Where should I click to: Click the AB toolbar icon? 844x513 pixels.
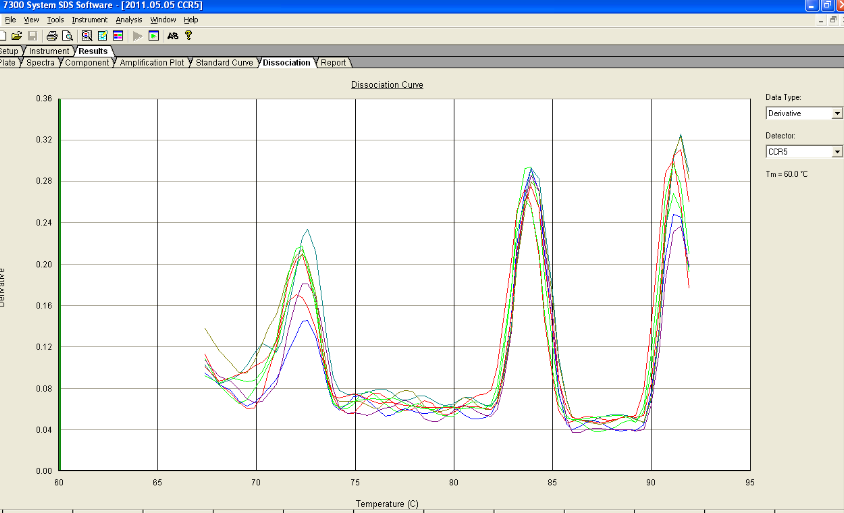point(172,35)
